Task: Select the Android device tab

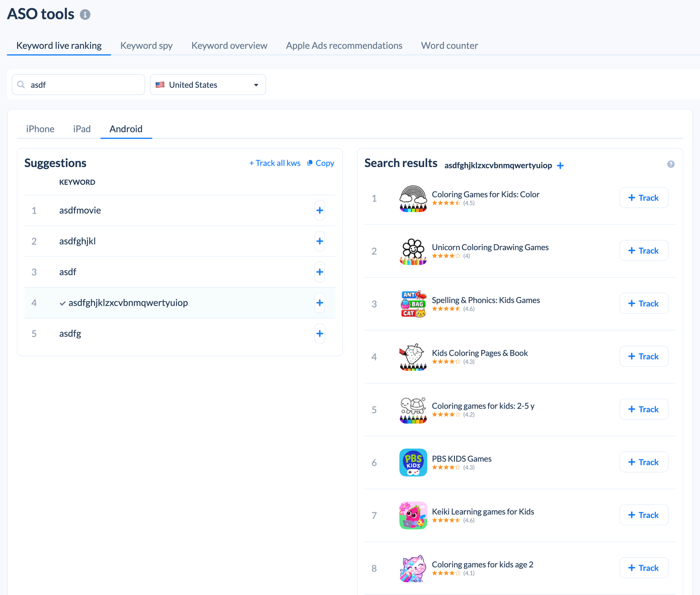Action: 126,129
